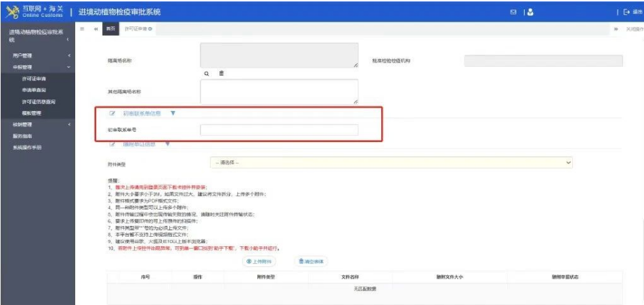
Task: Toggle the hamburger sidebar menu icon
Action: point(82,29)
